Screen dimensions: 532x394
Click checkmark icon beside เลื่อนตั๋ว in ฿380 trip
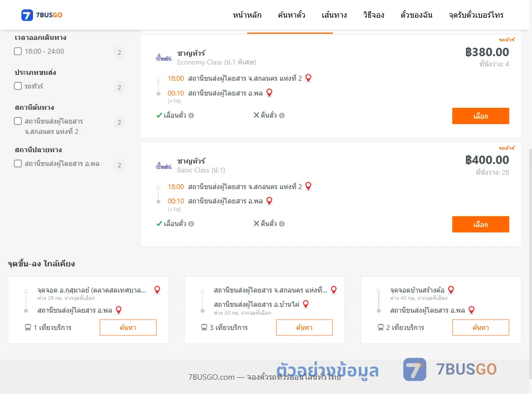159,115
